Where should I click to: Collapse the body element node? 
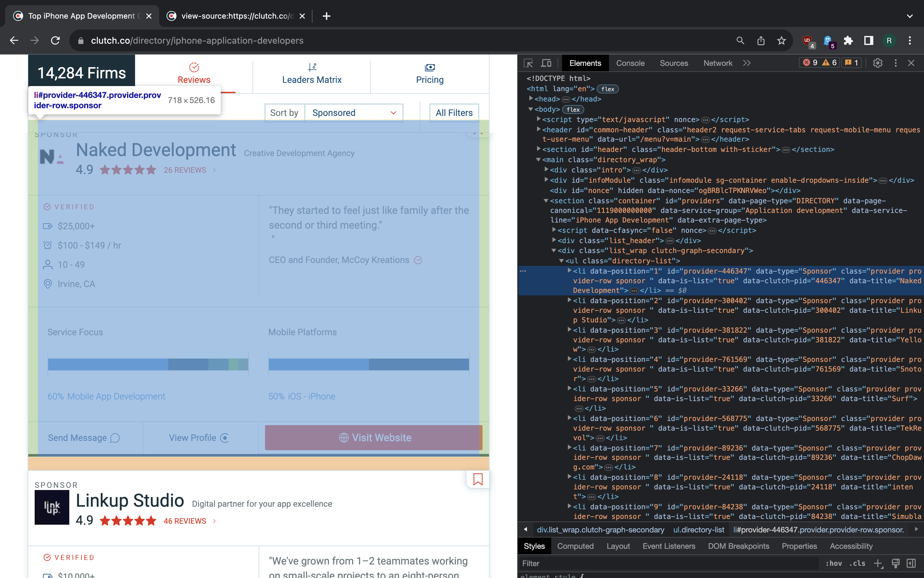pos(531,109)
